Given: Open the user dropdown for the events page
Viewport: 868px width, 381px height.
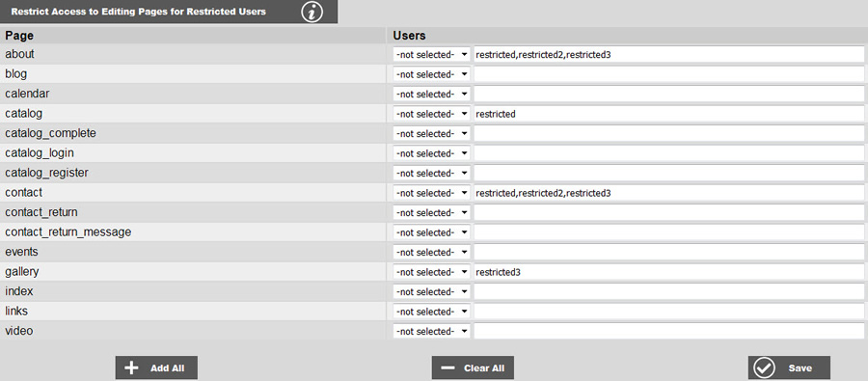Looking at the screenshot, I should coord(432,253).
